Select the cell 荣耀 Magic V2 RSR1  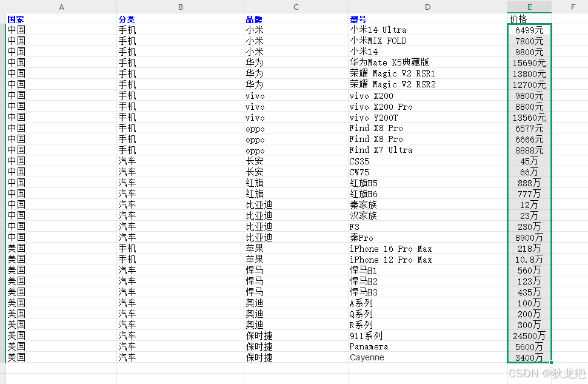point(427,73)
